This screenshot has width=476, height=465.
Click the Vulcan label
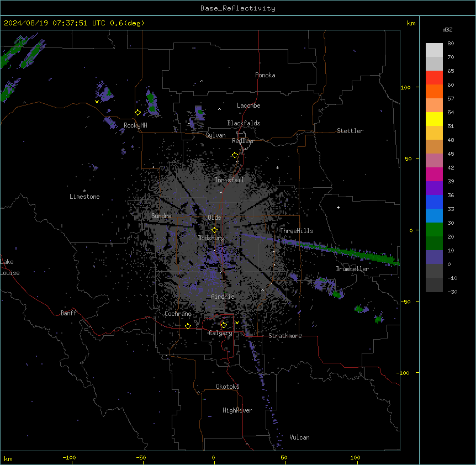(300, 437)
